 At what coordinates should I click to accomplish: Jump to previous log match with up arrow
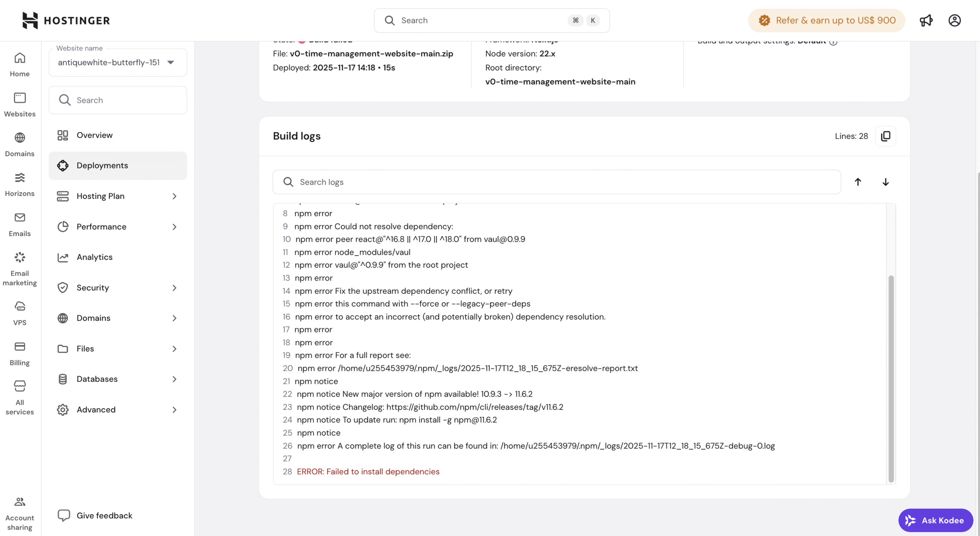(x=858, y=182)
